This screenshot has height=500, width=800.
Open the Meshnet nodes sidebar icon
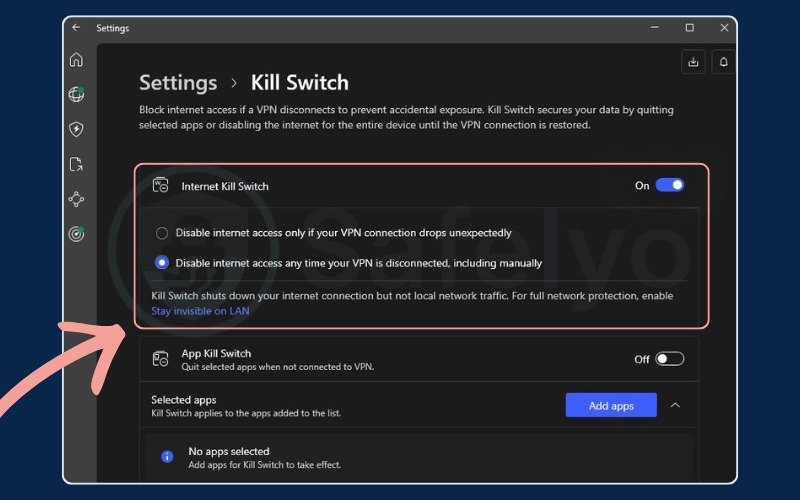76,199
